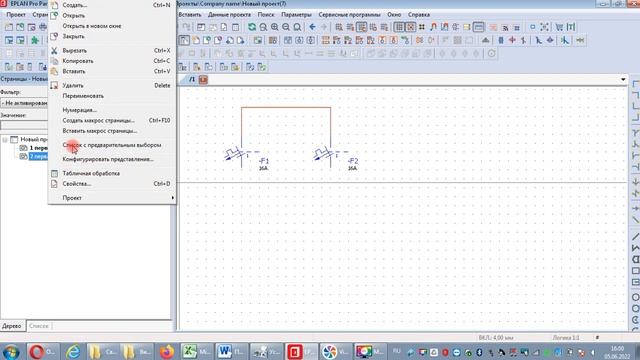Select the 1 пере... page in tree
This screenshot has width=640, height=360.
(x=38, y=148)
